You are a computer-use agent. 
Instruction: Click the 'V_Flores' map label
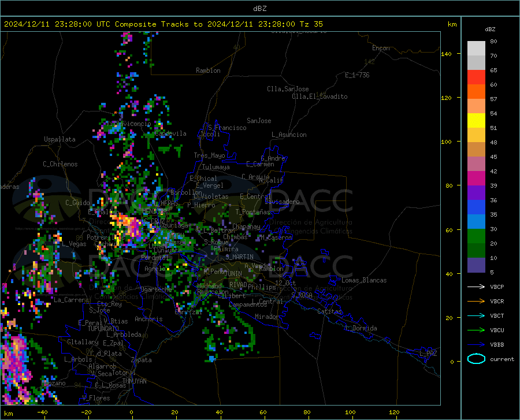pos(96,398)
